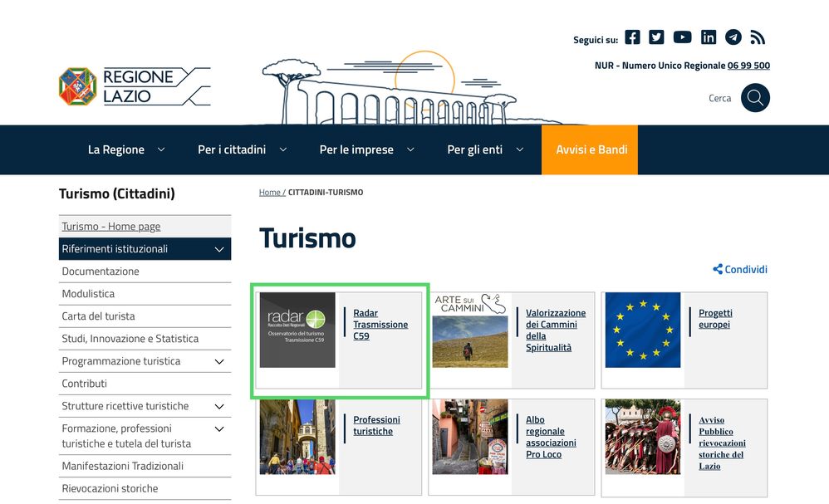The width and height of the screenshot is (829, 504).
Task: Open the YouTube channel icon
Action: 682,37
